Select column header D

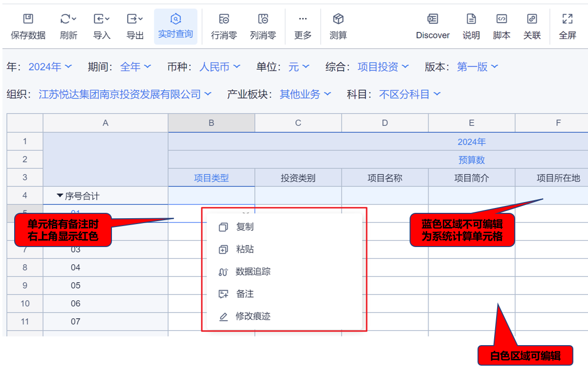(x=385, y=123)
